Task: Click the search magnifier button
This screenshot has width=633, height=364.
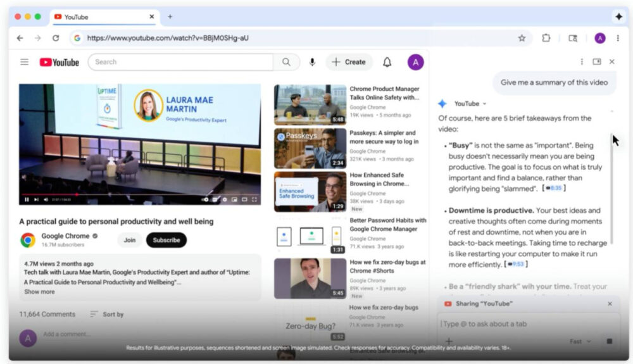Action: (287, 62)
